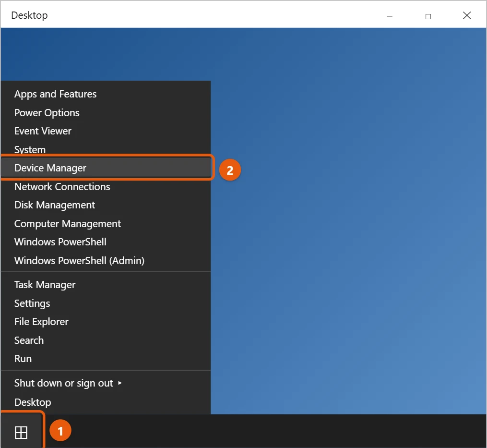Screen dimensions: 487x448
Task: Launch File Explorer
Action: click(106, 322)
